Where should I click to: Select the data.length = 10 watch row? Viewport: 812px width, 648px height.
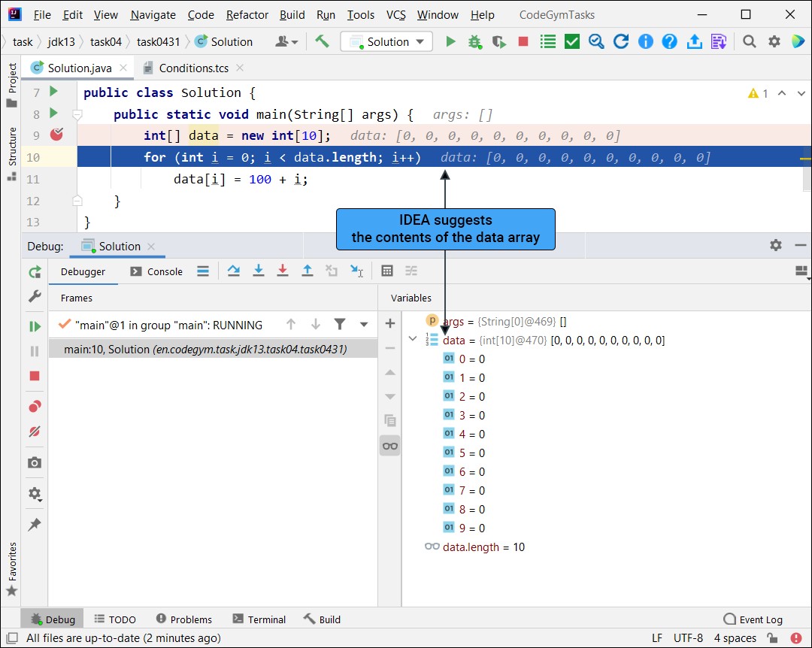tap(474, 547)
